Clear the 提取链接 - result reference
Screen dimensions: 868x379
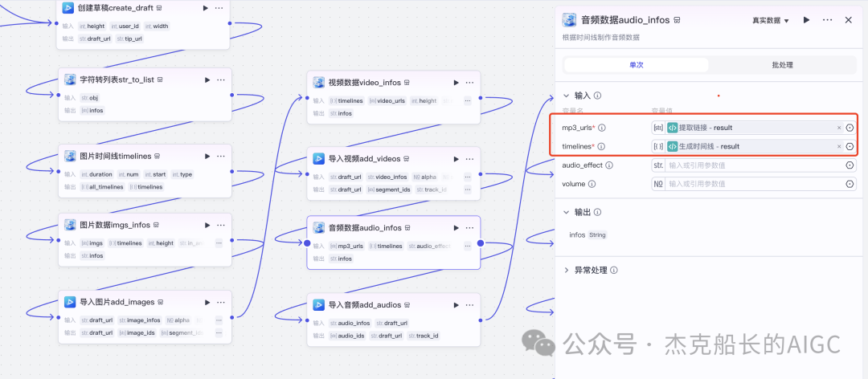pos(838,128)
